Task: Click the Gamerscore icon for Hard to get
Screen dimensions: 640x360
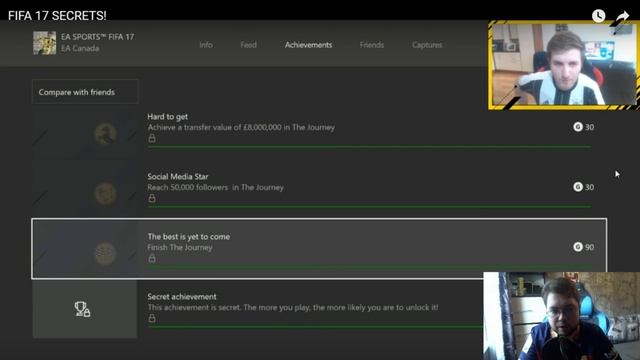Action: [578, 127]
